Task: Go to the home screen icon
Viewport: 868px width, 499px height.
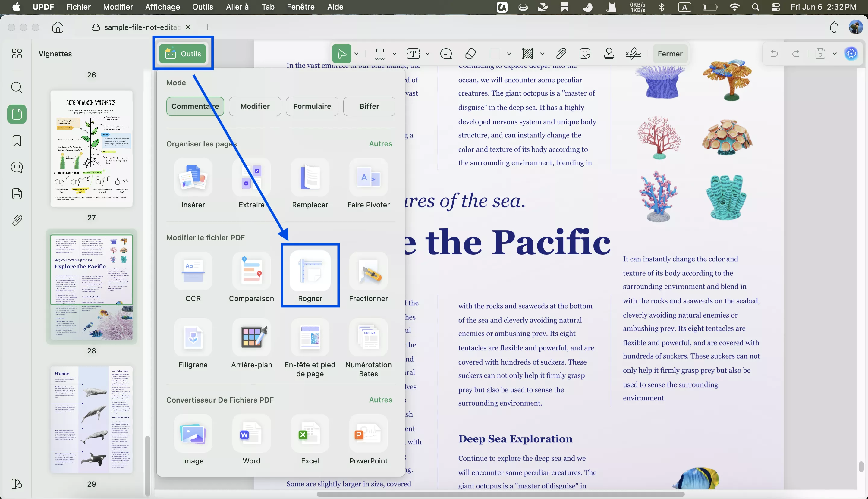Action: coord(58,27)
